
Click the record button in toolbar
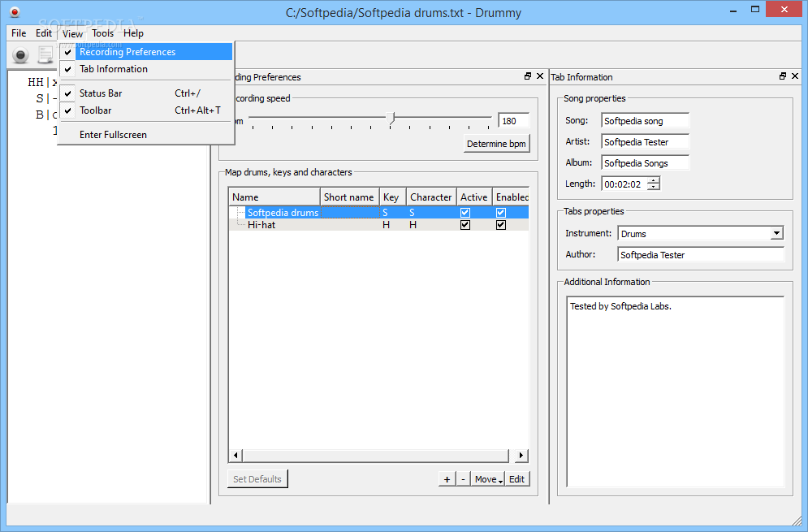(x=20, y=54)
